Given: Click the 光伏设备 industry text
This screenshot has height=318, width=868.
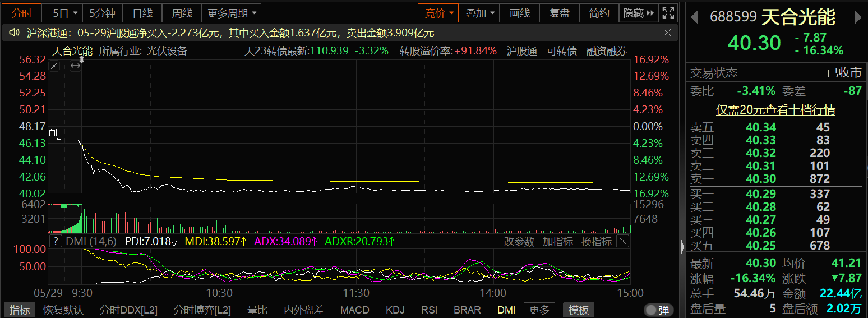Looking at the screenshot, I should 167,51.
